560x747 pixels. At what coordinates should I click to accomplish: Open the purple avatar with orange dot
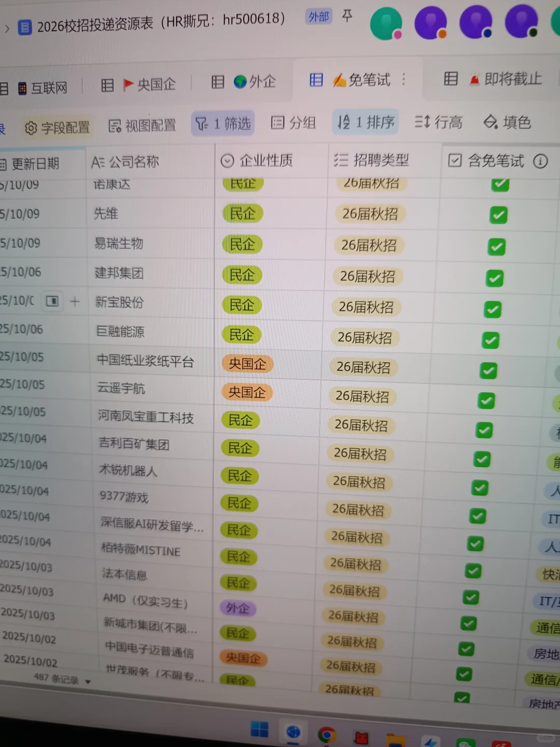point(430,23)
